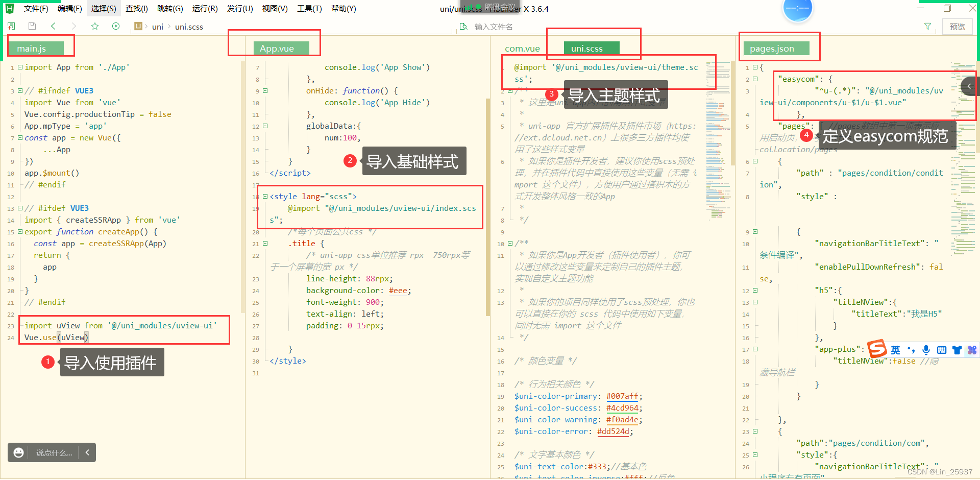The height and width of the screenshot is (480, 980).
Task: Collapse createApp function fold at main.js line 15
Action: [x=20, y=231]
